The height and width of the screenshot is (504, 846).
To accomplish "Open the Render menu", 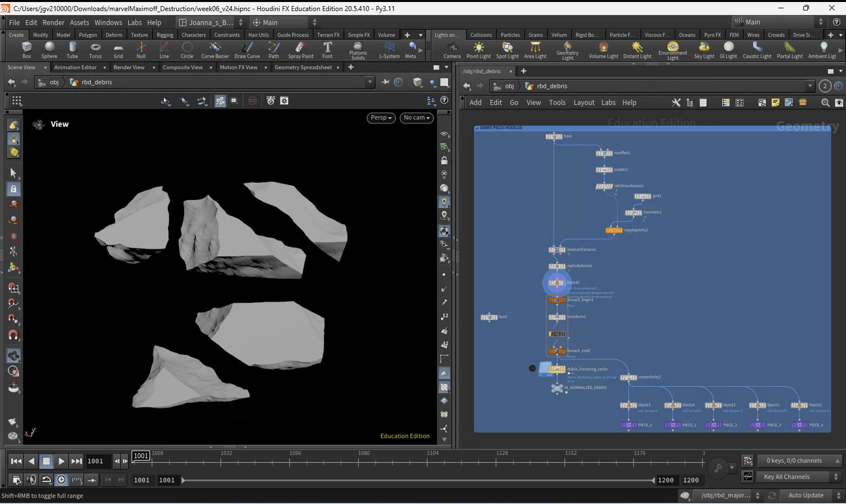I will (x=53, y=22).
